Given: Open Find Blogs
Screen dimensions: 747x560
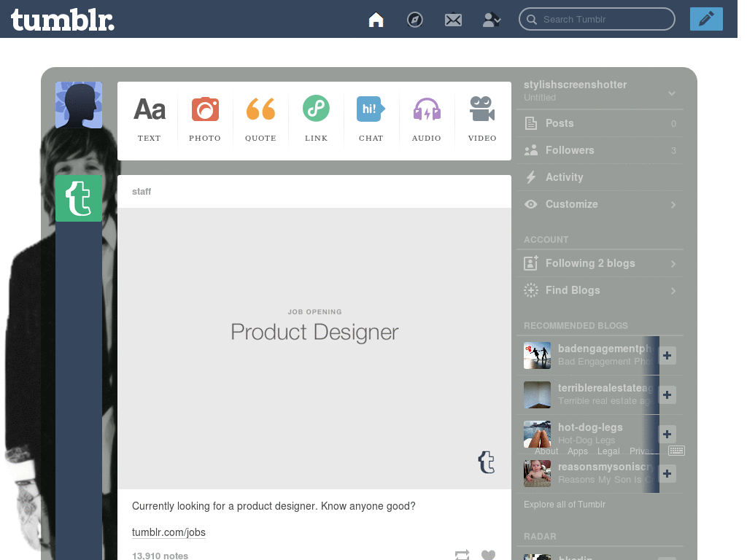Looking at the screenshot, I should click(600, 290).
